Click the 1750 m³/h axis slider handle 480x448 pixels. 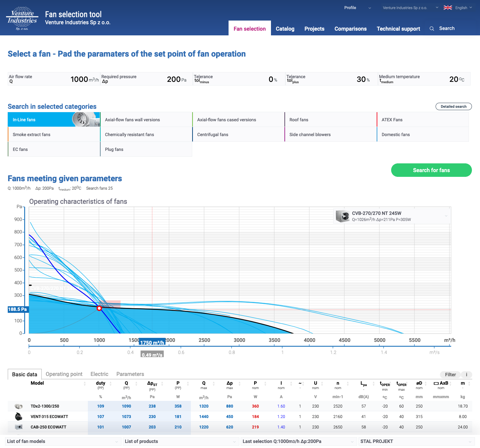(x=152, y=342)
